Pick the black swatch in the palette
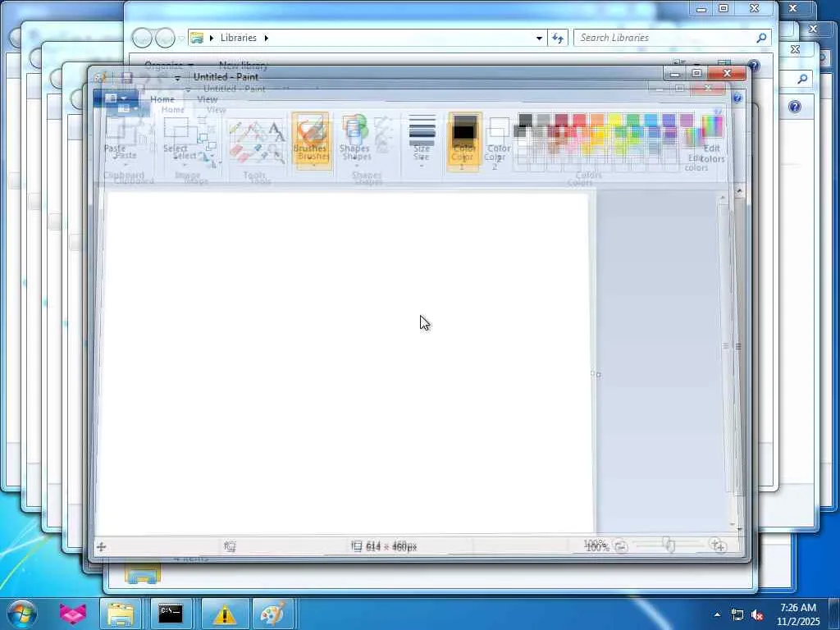Image resolution: width=840 pixels, height=630 pixels. coord(525,121)
